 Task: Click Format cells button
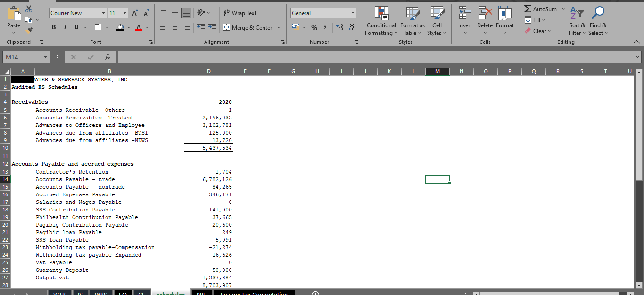(504, 21)
